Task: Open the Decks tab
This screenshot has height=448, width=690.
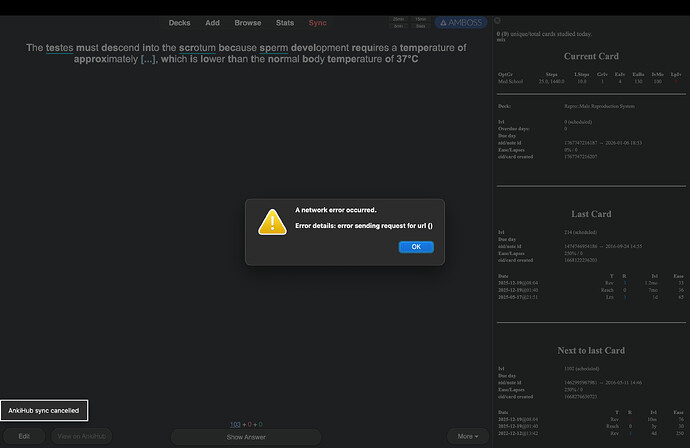Action: coord(179,22)
